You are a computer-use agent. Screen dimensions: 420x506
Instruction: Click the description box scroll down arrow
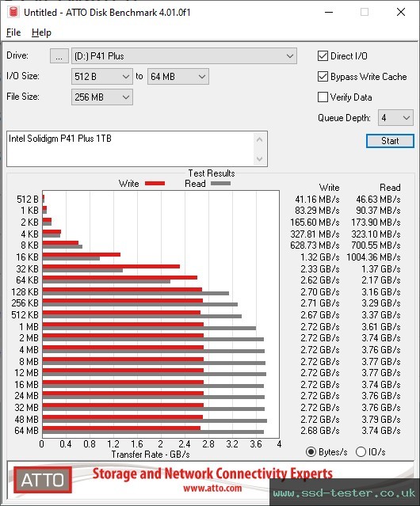260,158
